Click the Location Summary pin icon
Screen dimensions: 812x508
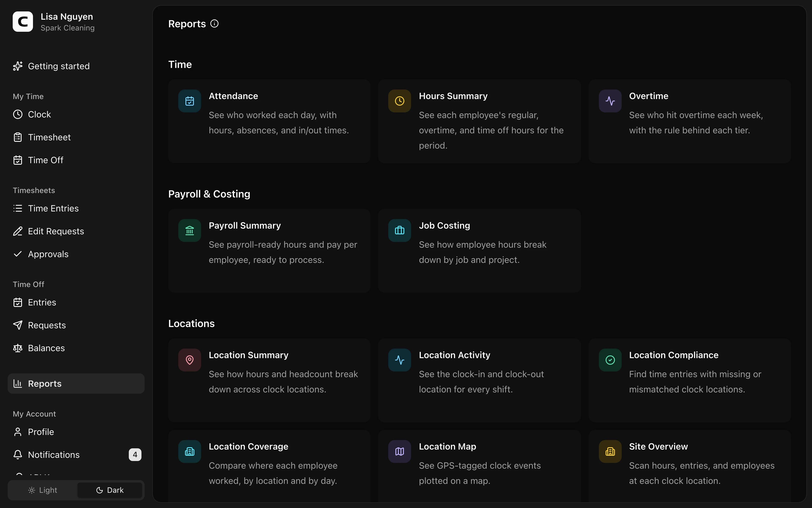[190, 360]
